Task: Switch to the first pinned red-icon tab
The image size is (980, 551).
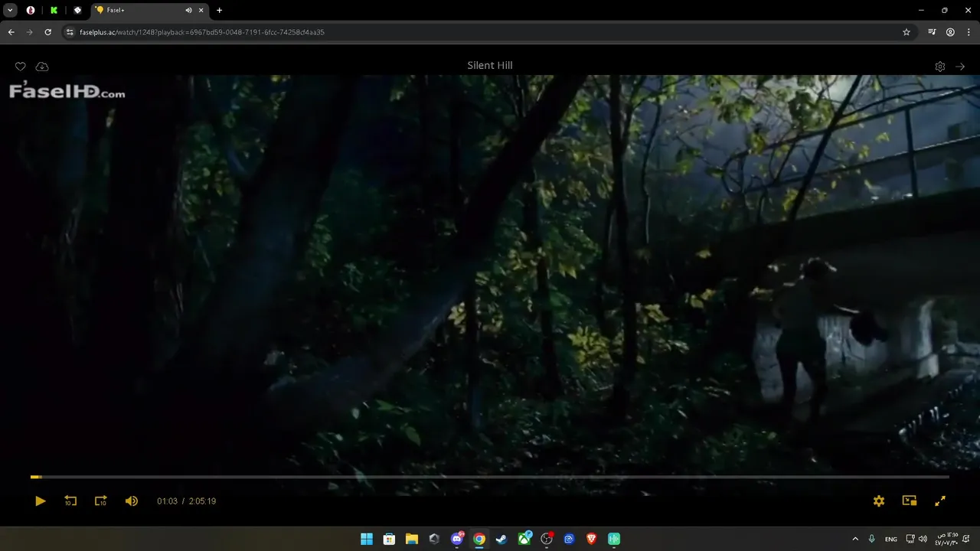Action: point(31,10)
